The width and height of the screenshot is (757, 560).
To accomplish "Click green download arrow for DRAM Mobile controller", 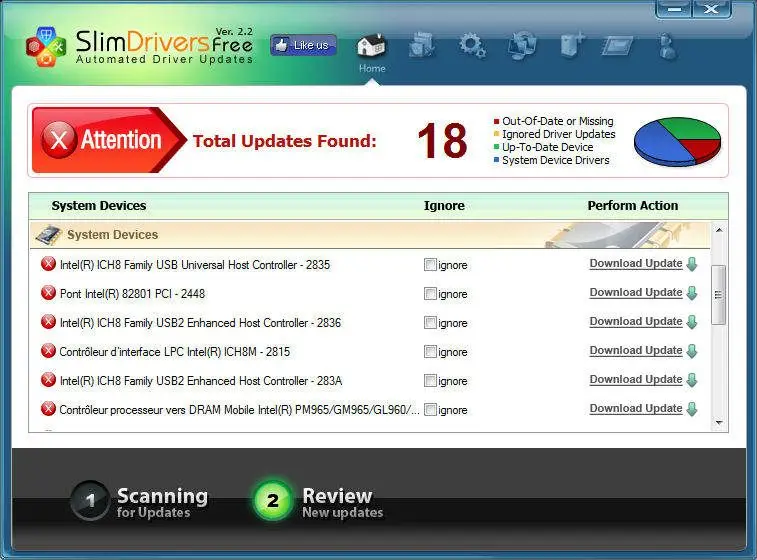I will [x=692, y=409].
